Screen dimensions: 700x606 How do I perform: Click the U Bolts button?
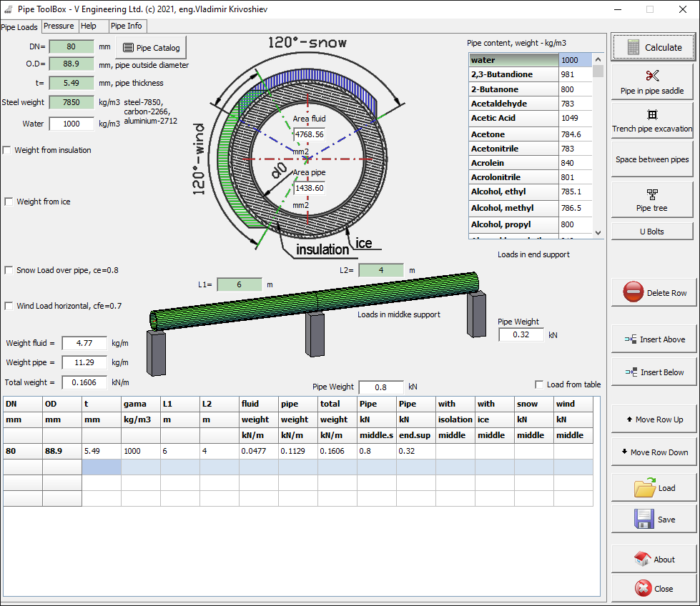(x=652, y=232)
